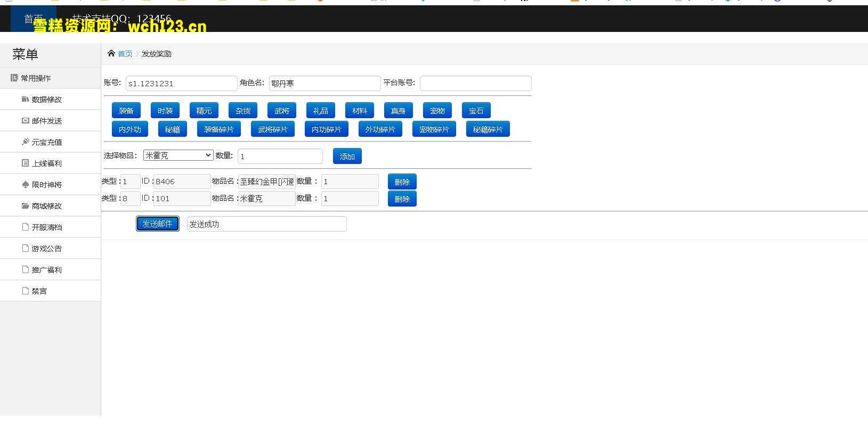
Task: Focus the 角色名 input field
Action: [x=325, y=83]
